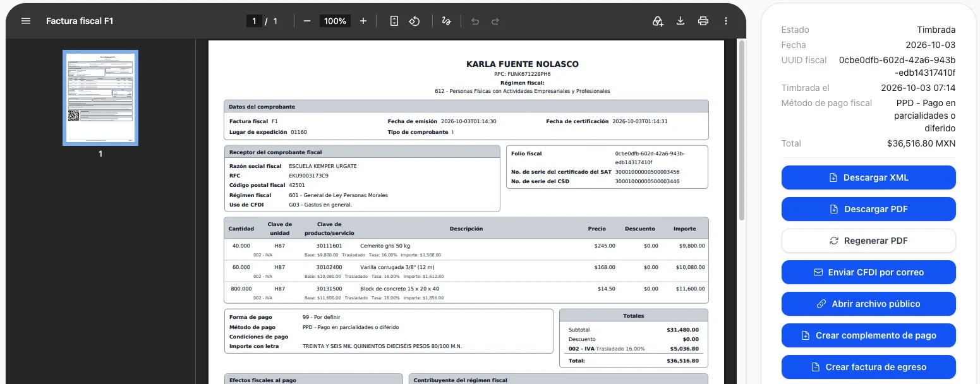Activate the draw annotation tool
The width and height of the screenshot is (980, 384).
click(446, 21)
